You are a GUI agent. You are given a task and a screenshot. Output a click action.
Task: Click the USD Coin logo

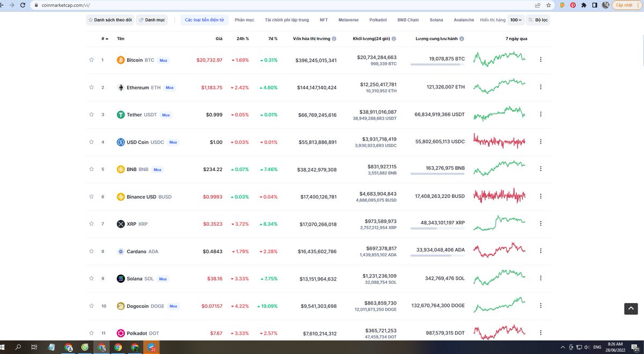tap(121, 142)
